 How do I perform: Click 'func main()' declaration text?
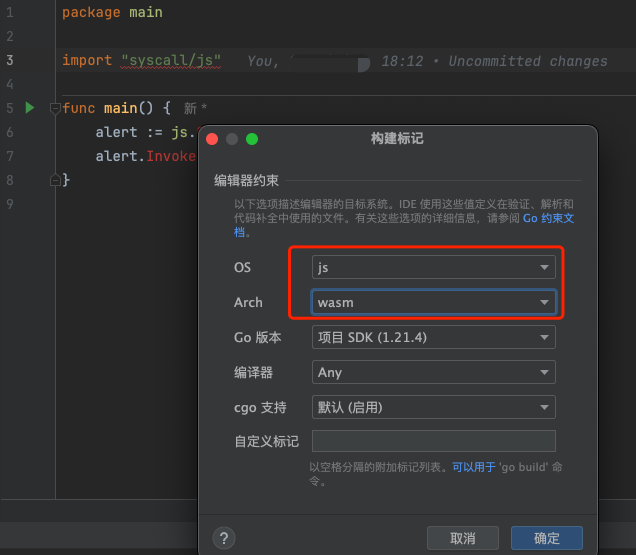[107, 108]
